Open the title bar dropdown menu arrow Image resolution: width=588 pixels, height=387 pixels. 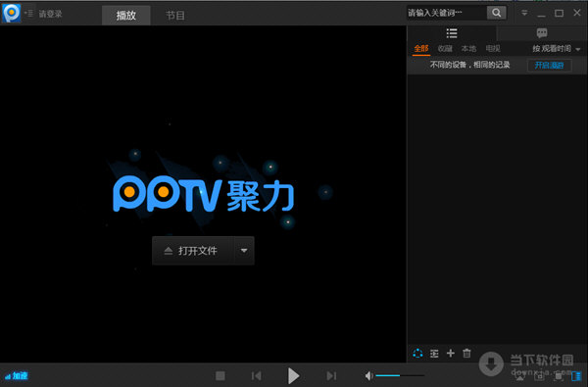[524, 13]
